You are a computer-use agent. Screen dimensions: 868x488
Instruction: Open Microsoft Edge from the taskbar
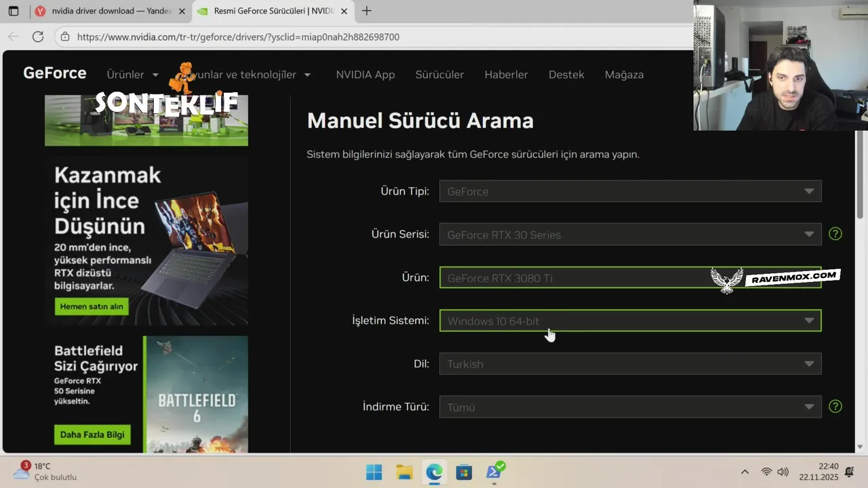(x=434, y=472)
